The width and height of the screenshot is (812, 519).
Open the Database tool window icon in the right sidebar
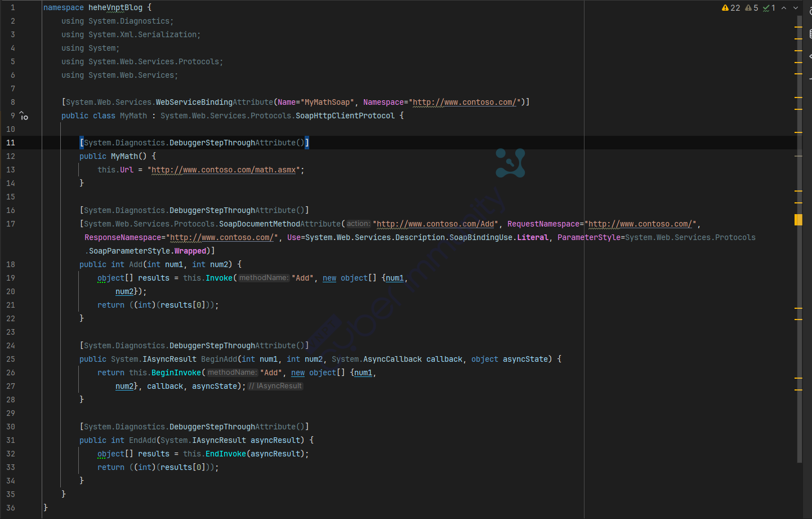tap(810, 34)
